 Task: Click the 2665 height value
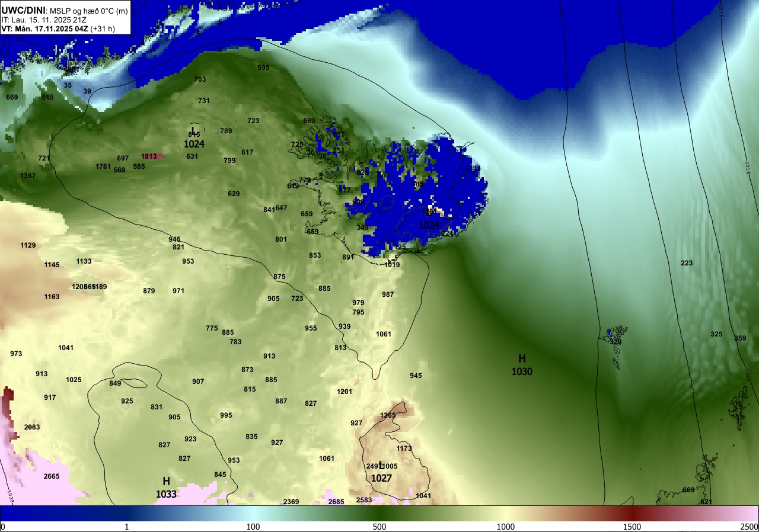click(52, 476)
